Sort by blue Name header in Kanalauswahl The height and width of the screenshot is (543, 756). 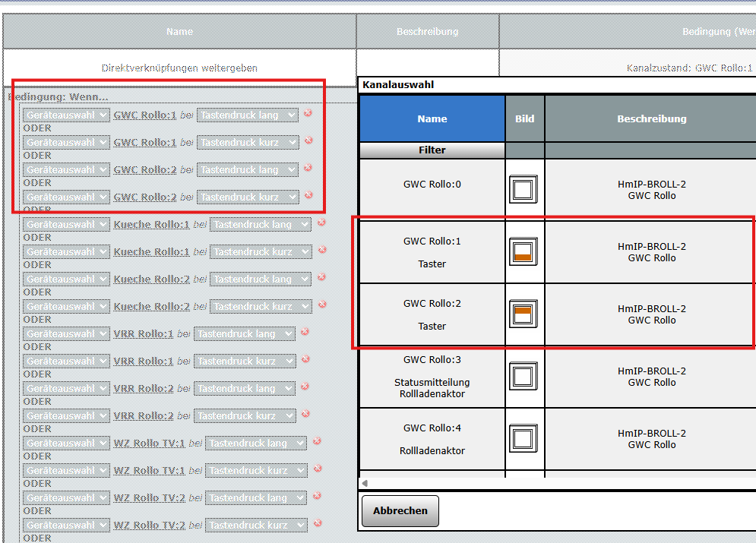click(432, 118)
